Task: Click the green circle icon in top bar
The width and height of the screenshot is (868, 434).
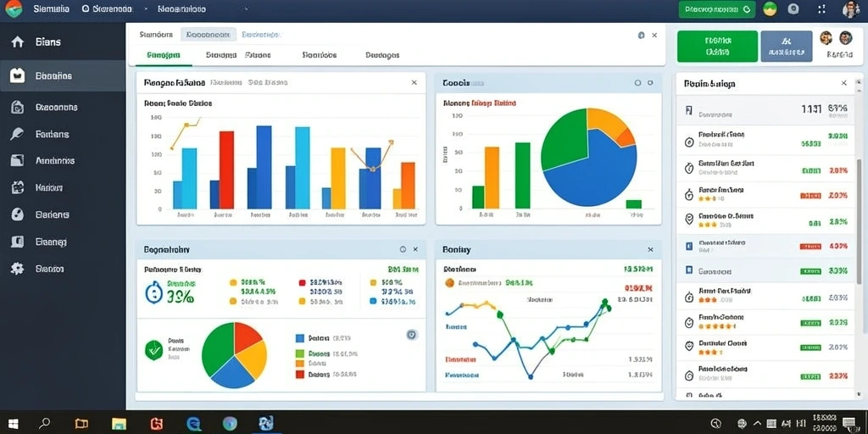Action: pyautogui.click(x=770, y=8)
